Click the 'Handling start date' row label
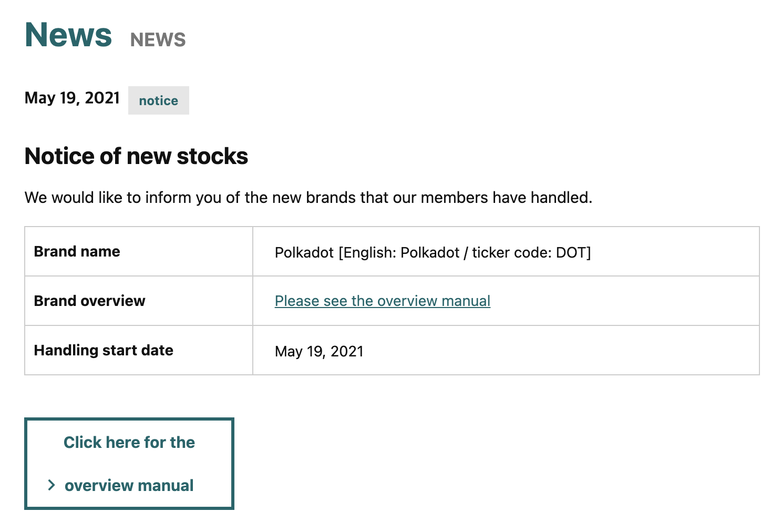Image resolution: width=781 pixels, height=532 pixels. point(104,351)
